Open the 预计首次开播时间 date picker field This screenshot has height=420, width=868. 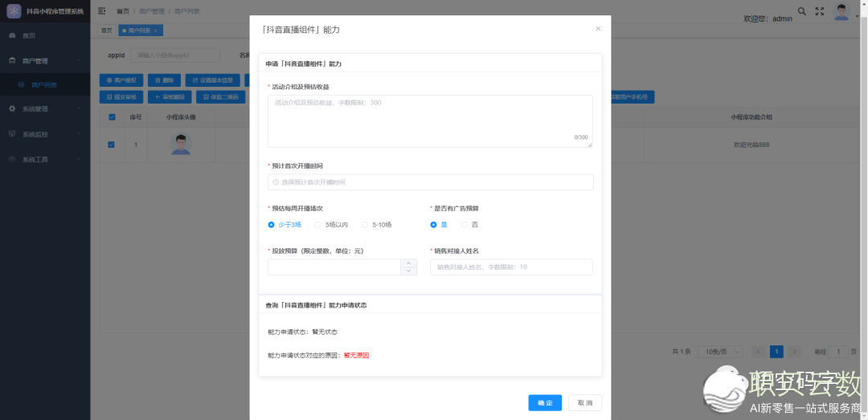(x=430, y=182)
